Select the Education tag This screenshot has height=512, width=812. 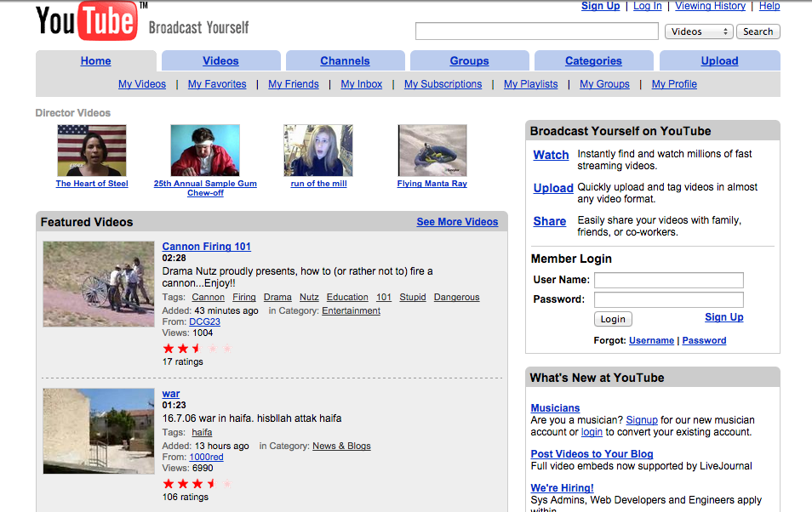tap(347, 297)
